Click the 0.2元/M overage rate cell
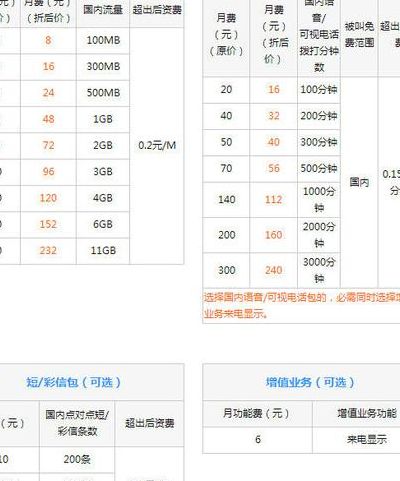 [157, 146]
